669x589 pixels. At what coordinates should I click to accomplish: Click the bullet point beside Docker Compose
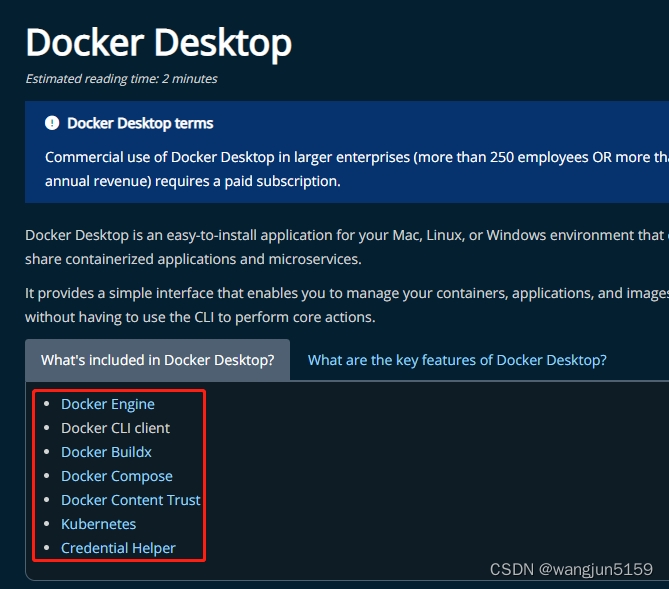tap(46, 476)
